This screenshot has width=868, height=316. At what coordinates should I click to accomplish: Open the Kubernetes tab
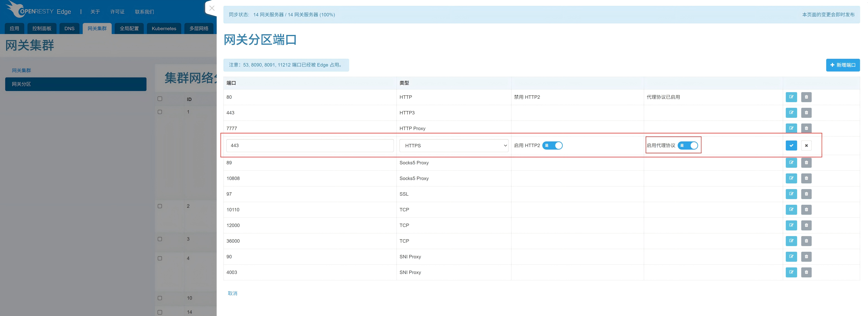(x=164, y=29)
